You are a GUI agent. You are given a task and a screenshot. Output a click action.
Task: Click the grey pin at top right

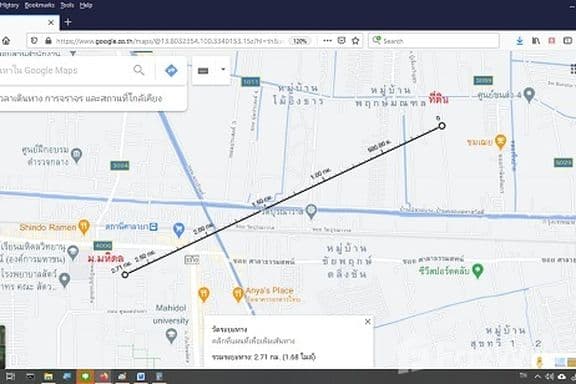pos(529,94)
